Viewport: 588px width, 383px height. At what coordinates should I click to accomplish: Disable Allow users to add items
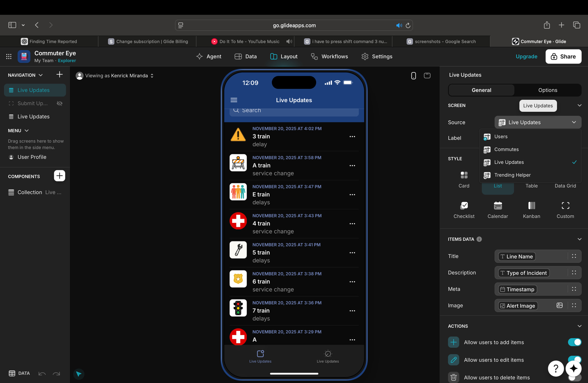pos(574,342)
